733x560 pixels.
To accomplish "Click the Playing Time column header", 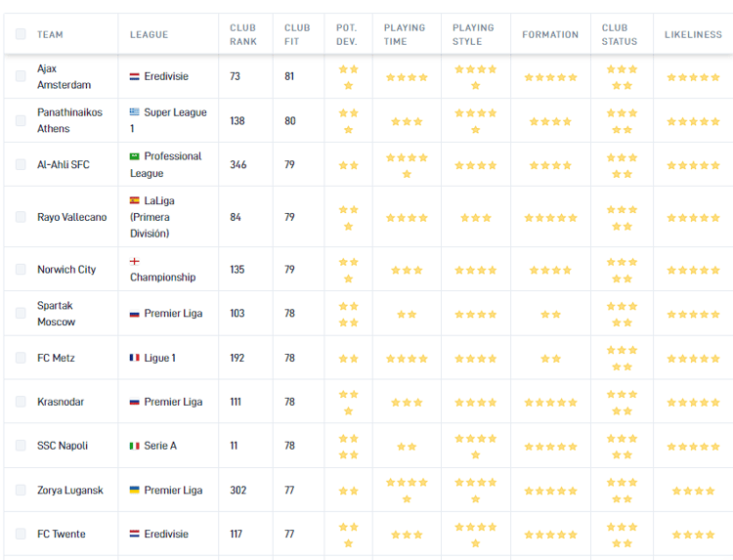I will [x=405, y=34].
